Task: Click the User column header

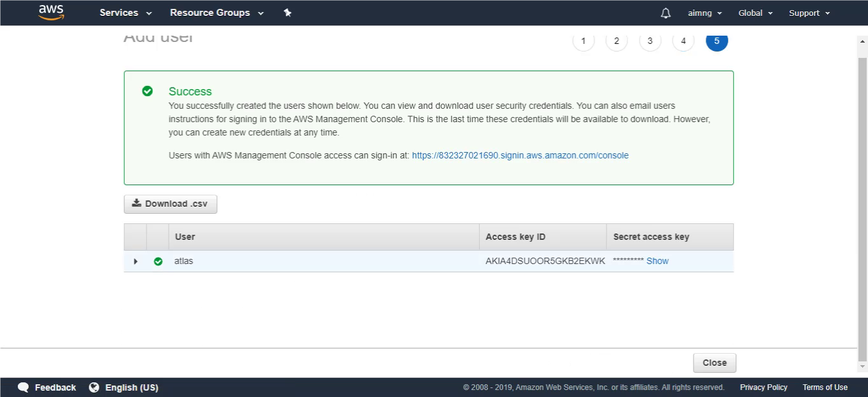Action: 323,237
